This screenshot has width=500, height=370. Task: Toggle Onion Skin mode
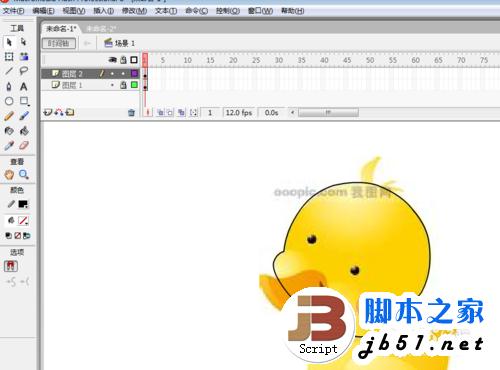point(160,113)
